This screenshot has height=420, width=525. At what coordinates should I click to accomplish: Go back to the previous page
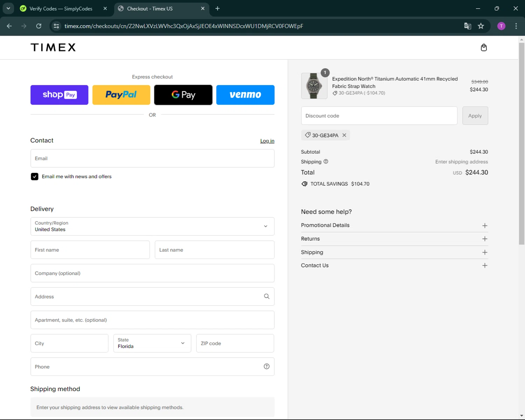[x=9, y=26]
